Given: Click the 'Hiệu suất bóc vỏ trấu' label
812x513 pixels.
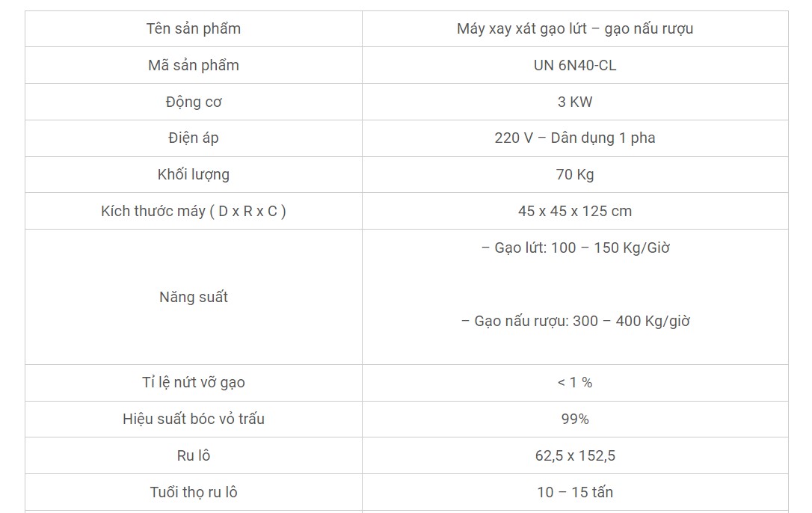Looking at the screenshot, I should [x=194, y=419].
